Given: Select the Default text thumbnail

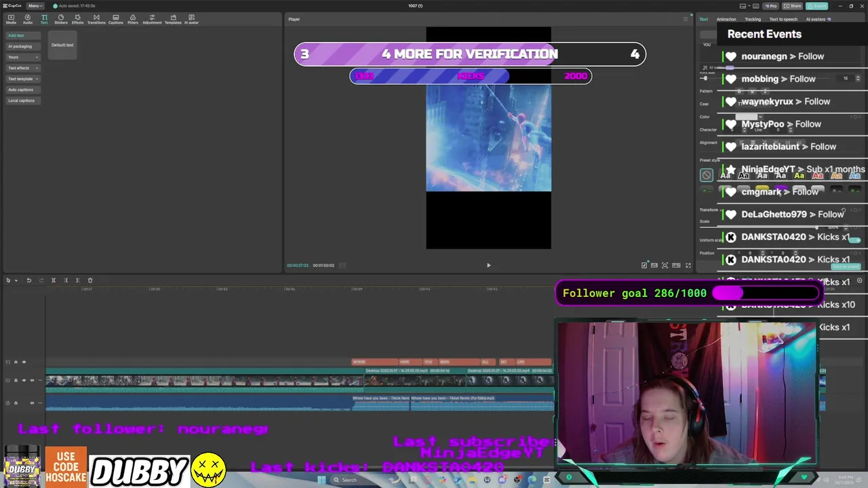Looking at the screenshot, I should pos(62,45).
